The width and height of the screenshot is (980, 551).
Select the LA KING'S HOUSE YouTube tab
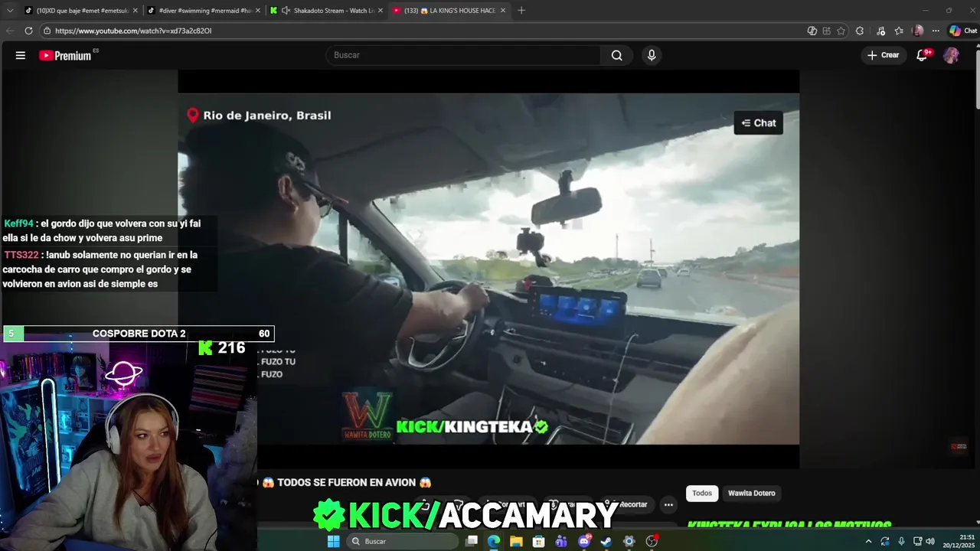click(x=450, y=10)
